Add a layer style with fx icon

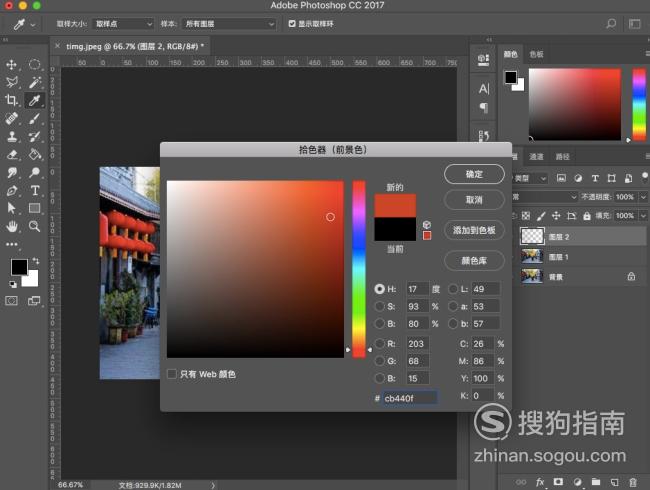pos(540,482)
